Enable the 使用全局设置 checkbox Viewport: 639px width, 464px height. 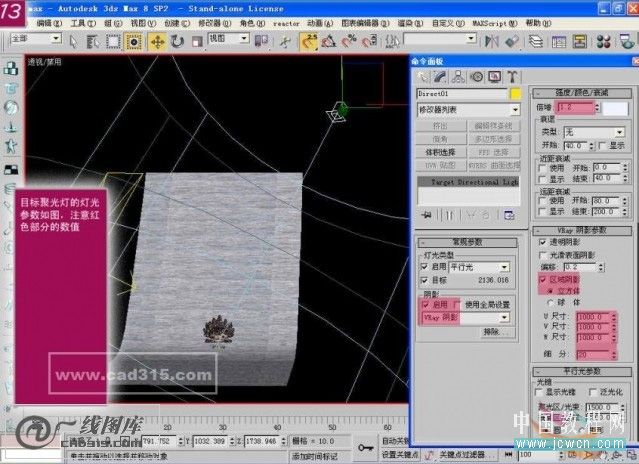(457, 304)
